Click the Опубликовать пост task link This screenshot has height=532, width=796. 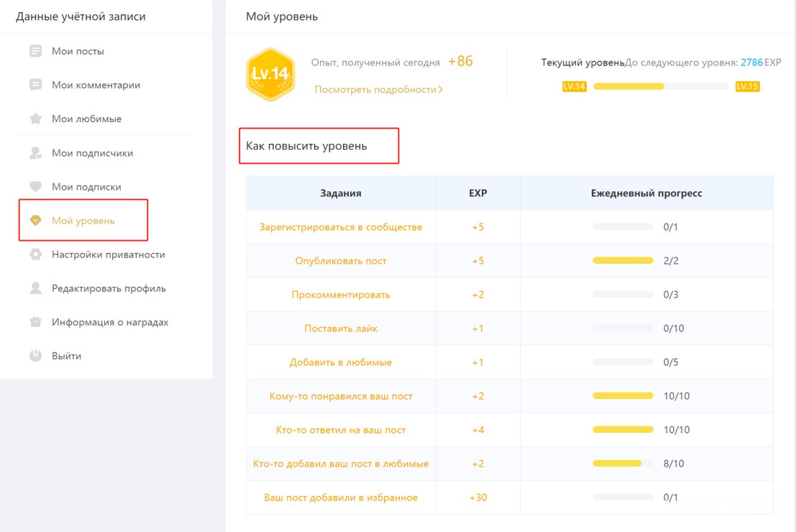(x=341, y=261)
